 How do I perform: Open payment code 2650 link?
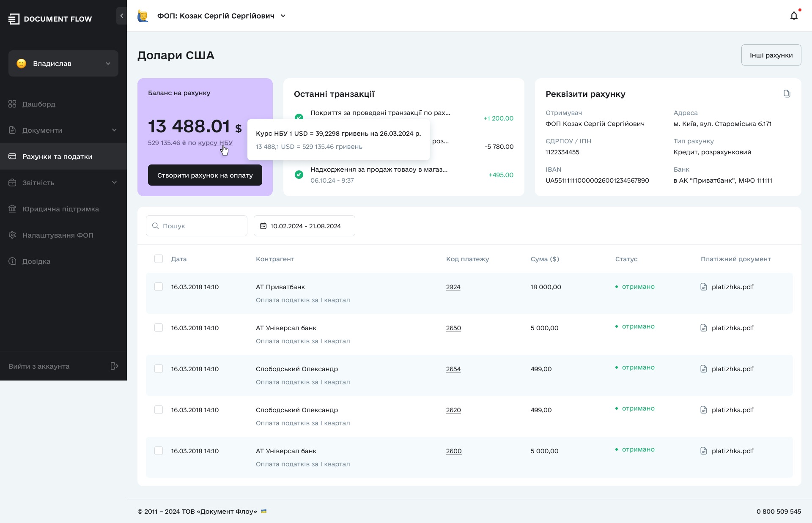point(453,328)
